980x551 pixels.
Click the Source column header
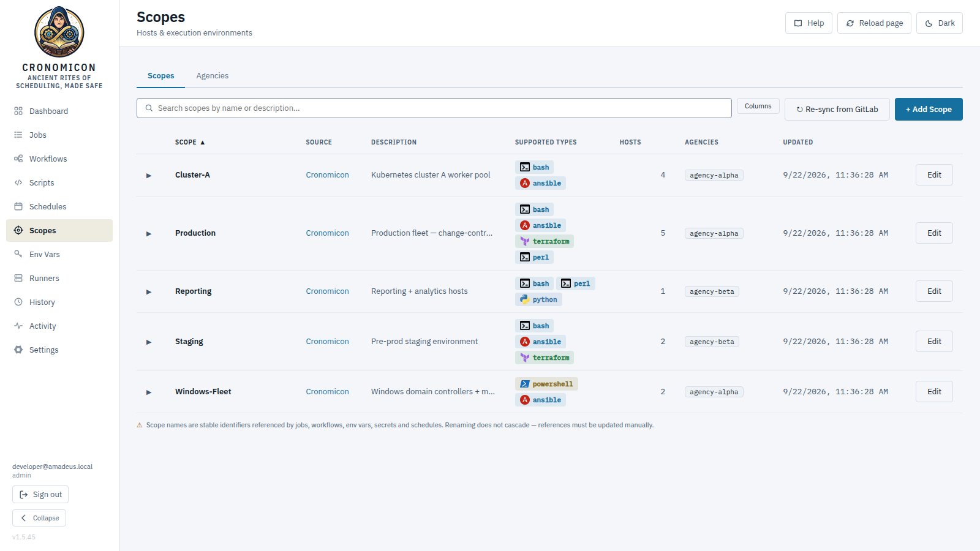(318, 142)
